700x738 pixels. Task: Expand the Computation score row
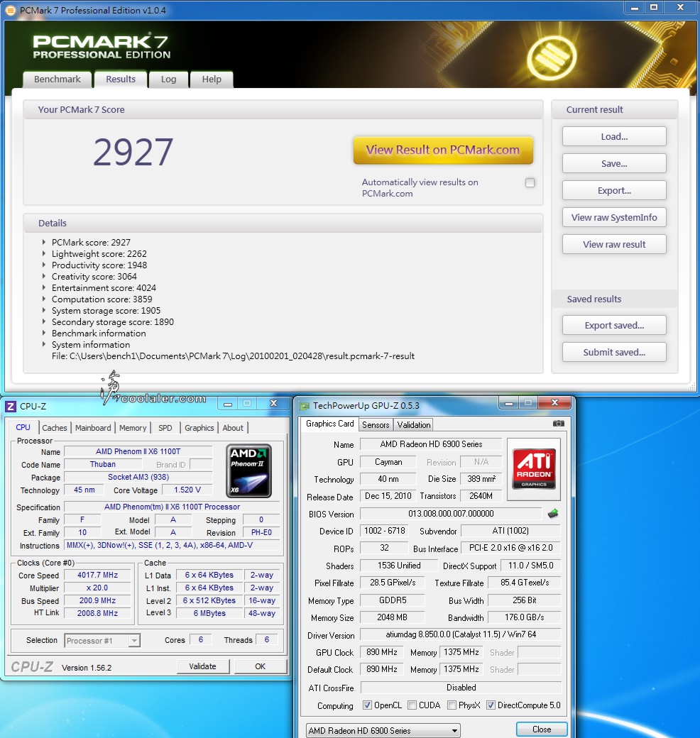click(x=44, y=299)
